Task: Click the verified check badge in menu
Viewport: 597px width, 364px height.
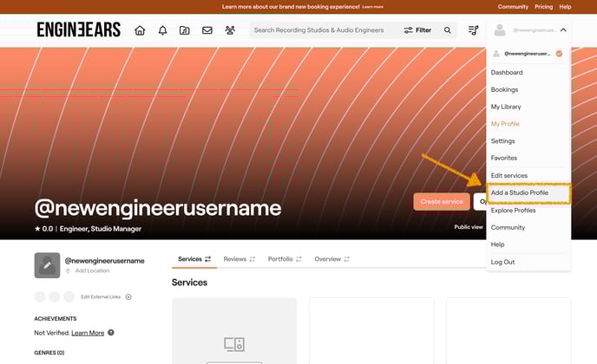Action: tap(559, 54)
